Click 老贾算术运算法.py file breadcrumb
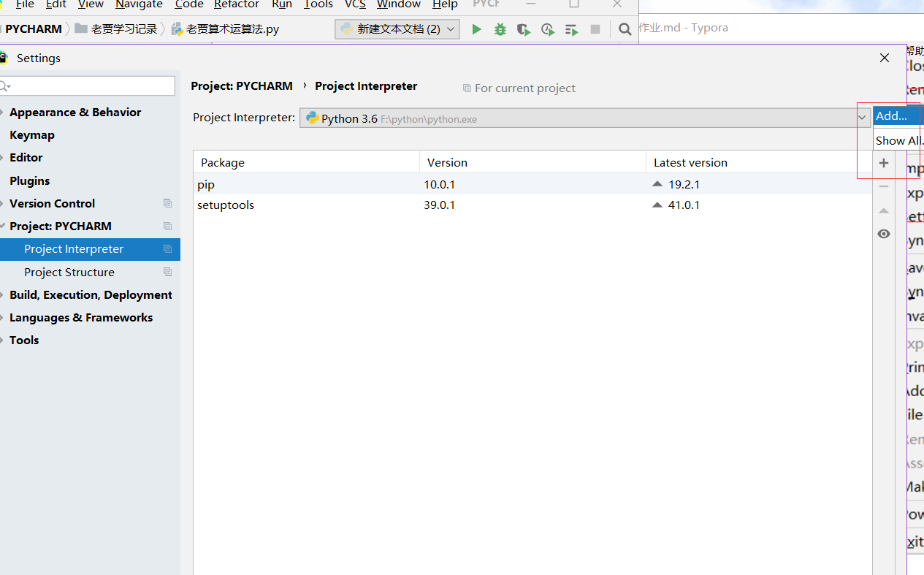Screen dimensions: 924x575 point(225,29)
